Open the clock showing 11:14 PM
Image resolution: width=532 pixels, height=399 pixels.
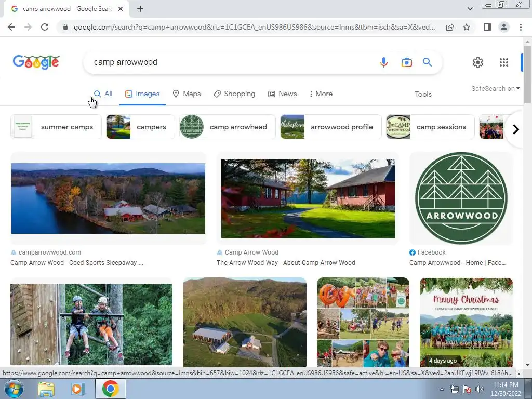pyautogui.click(x=506, y=389)
